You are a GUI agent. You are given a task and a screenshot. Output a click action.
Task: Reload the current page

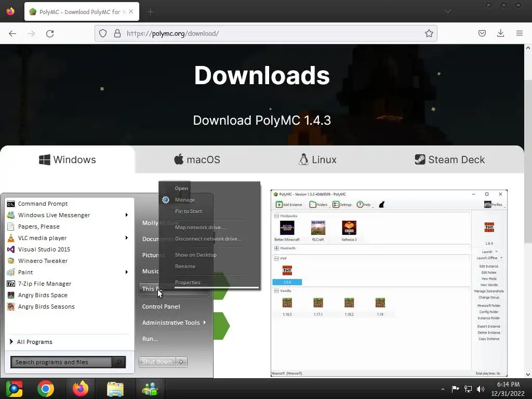[x=50, y=33]
